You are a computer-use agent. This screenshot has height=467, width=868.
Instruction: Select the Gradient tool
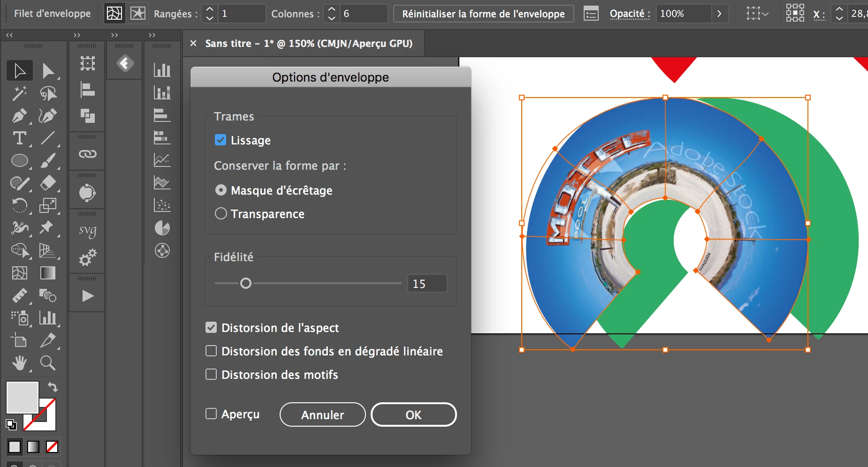(48, 273)
